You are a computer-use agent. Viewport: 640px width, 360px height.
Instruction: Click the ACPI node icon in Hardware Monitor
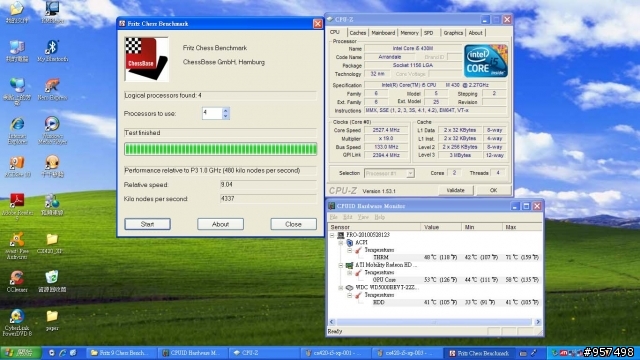point(350,242)
